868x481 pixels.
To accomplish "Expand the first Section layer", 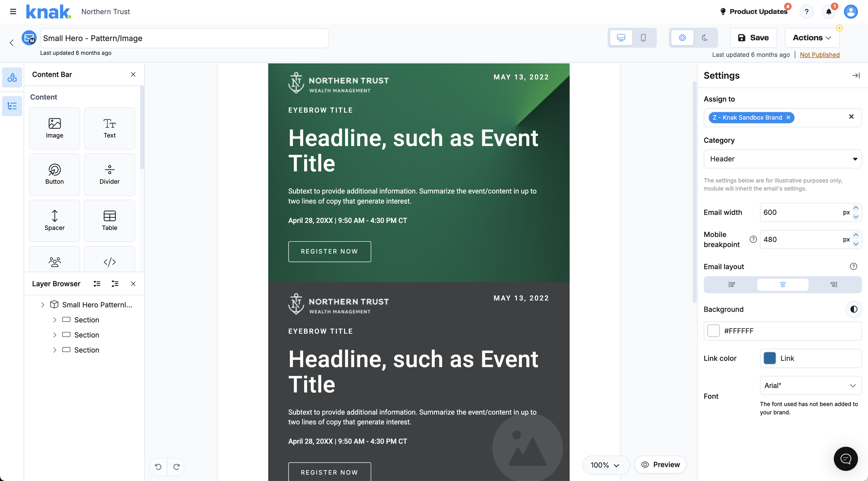I will point(55,320).
